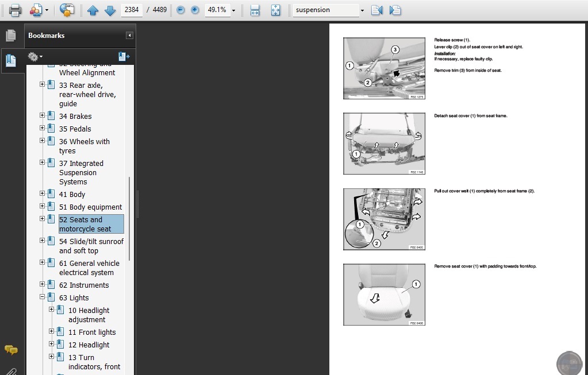
Task: Jump to 51 Body equipment bookmark
Action: 90,207
